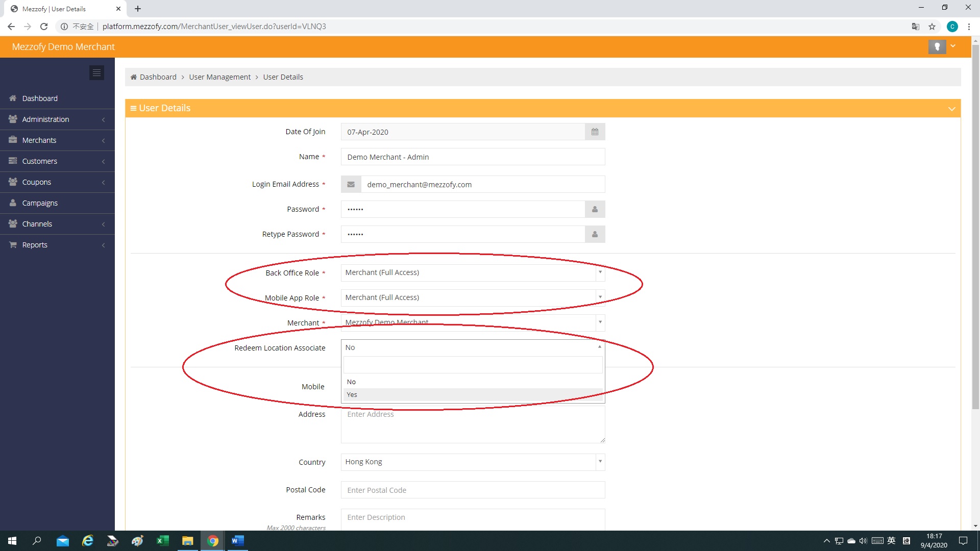This screenshot has height=551, width=980.
Task: Open Customers sidebar menu
Action: click(x=57, y=161)
